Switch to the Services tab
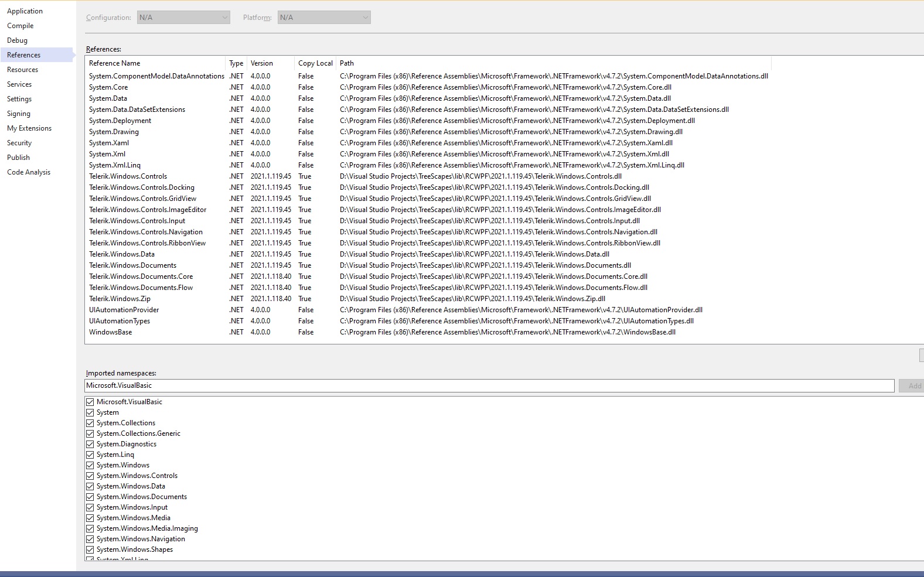The image size is (924, 577). tap(19, 84)
